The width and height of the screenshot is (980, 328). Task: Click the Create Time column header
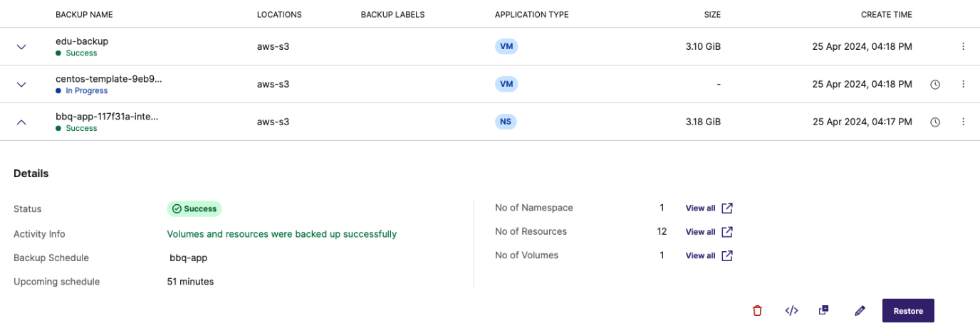(886, 15)
